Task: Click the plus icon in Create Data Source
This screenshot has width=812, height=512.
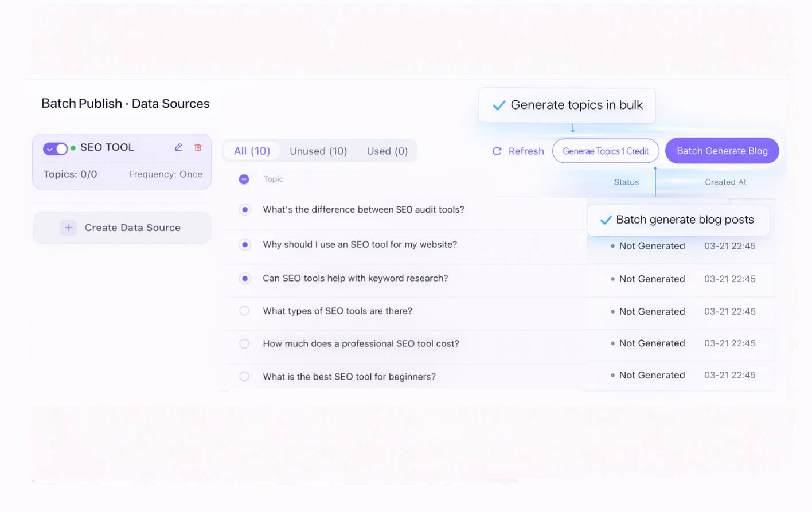Action: tap(68, 228)
